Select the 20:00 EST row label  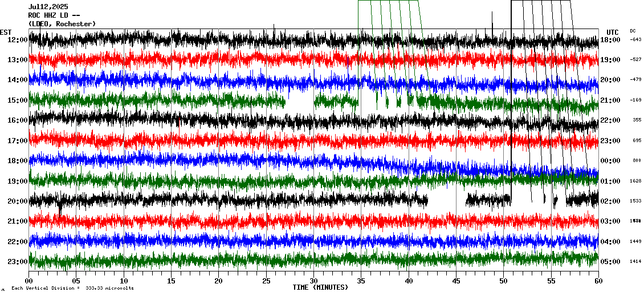18,201
